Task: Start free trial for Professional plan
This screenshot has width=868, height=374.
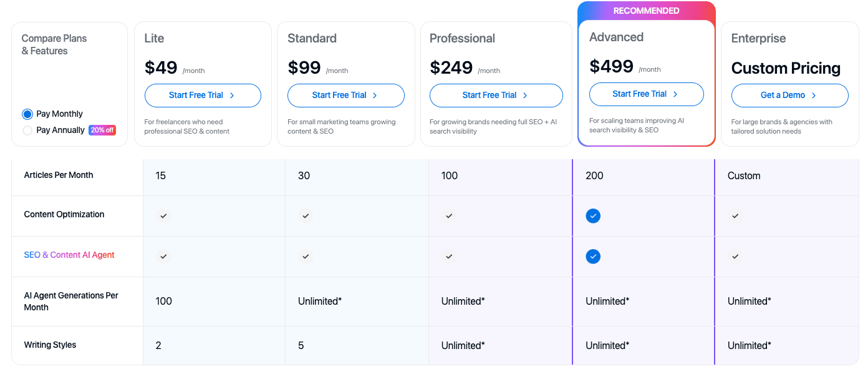Action: pos(496,96)
